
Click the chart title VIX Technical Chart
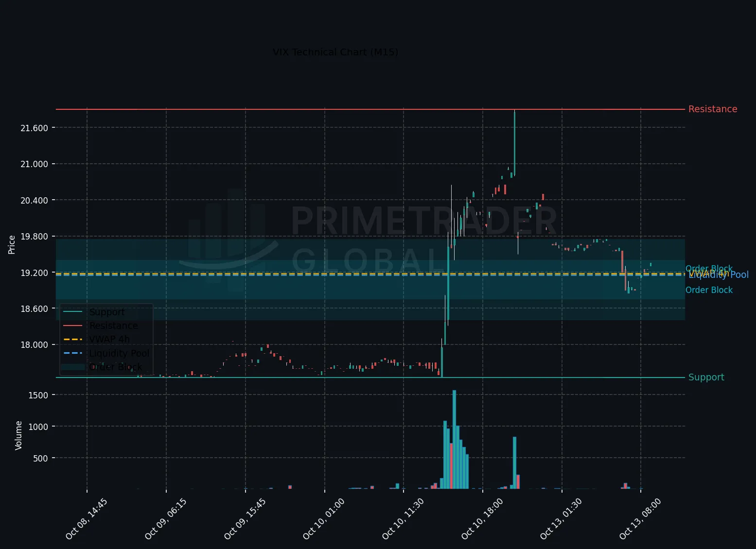click(x=335, y=52)
